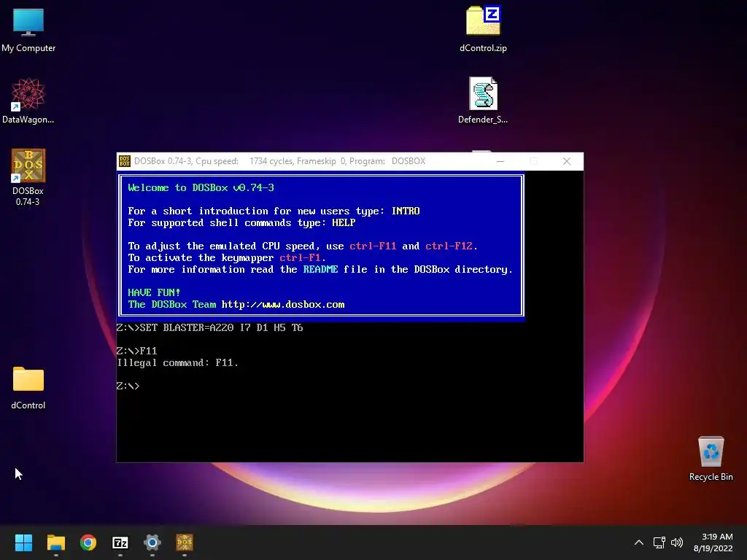Open 7-Zip from the taskbar

[120, 542]
